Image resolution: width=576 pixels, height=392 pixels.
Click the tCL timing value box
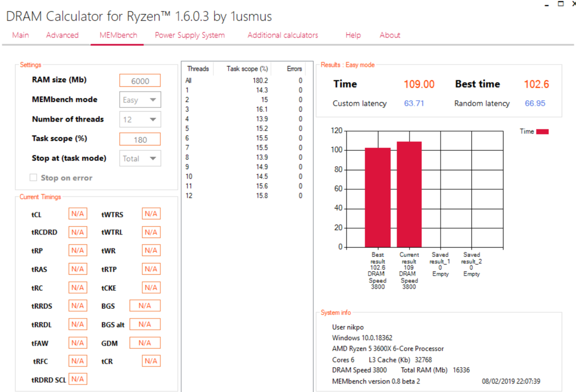click(x=78, y=214)
